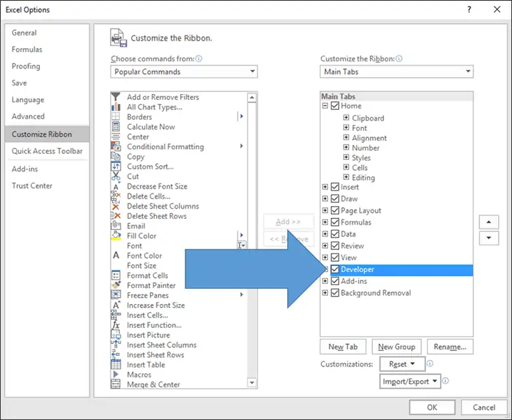Open the Quick Access Toolbar category
The image size is (512, 420).
(x=47, y=151)
